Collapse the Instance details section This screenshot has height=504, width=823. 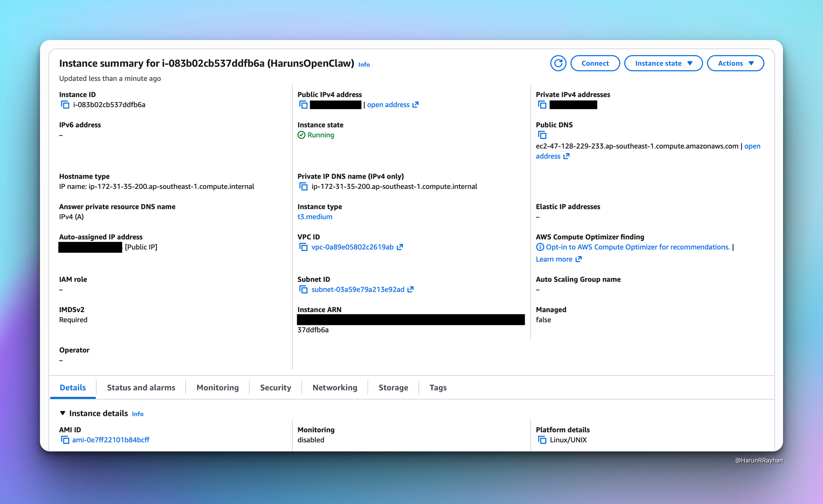(63, 413)
